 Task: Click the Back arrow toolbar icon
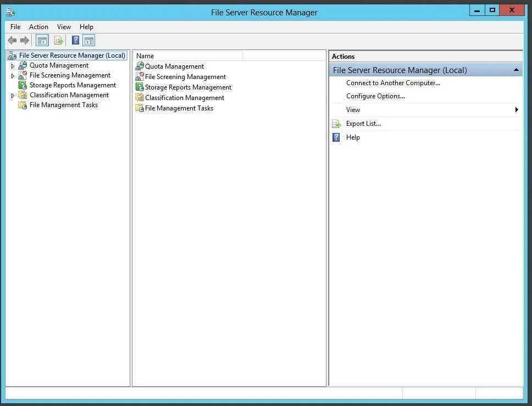12,41
